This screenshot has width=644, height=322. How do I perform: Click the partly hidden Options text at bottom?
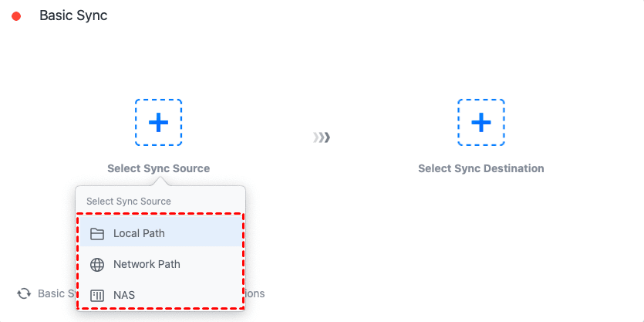click(255, 293)
